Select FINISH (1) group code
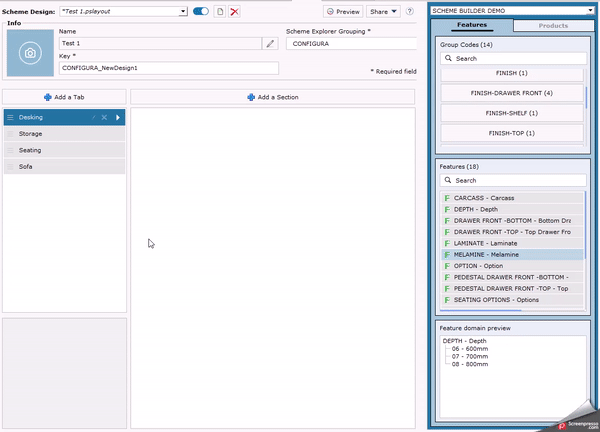Image resolution: width=600 pixels, height=432 pixels. click(x=512, y=73)
